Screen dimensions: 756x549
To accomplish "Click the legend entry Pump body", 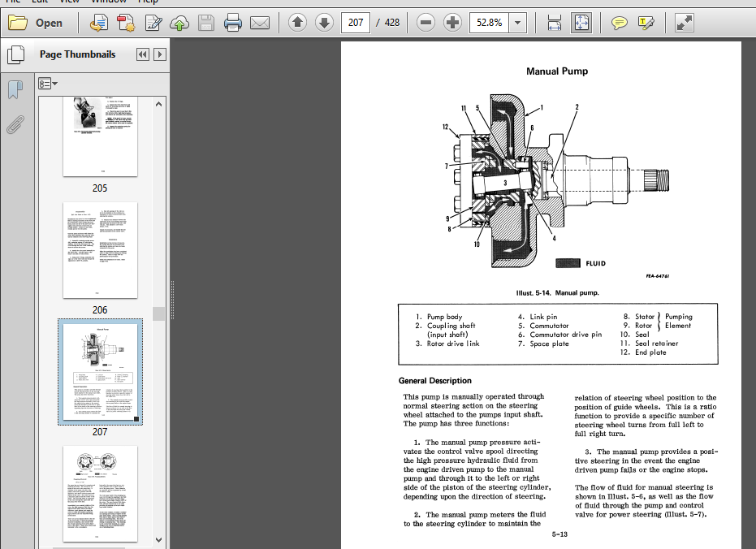I will coord(444,317).
